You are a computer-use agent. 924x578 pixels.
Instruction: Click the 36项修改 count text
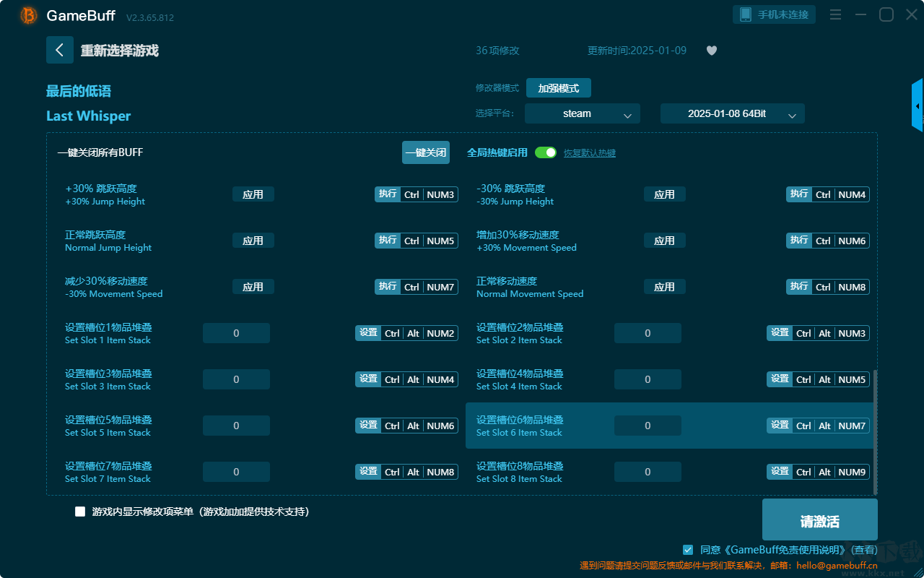[x=497, y=51]
